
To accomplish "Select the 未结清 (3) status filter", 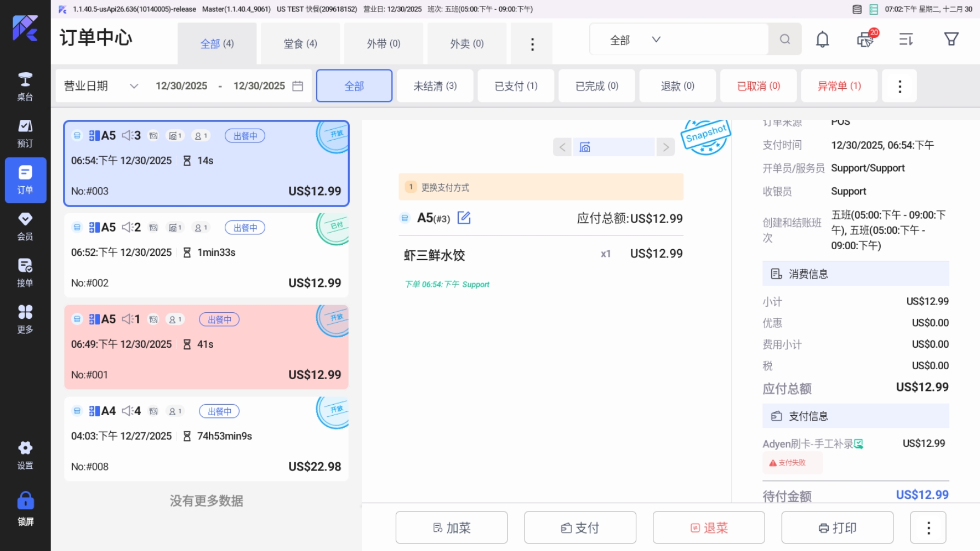I will click(x=435, y=86).
